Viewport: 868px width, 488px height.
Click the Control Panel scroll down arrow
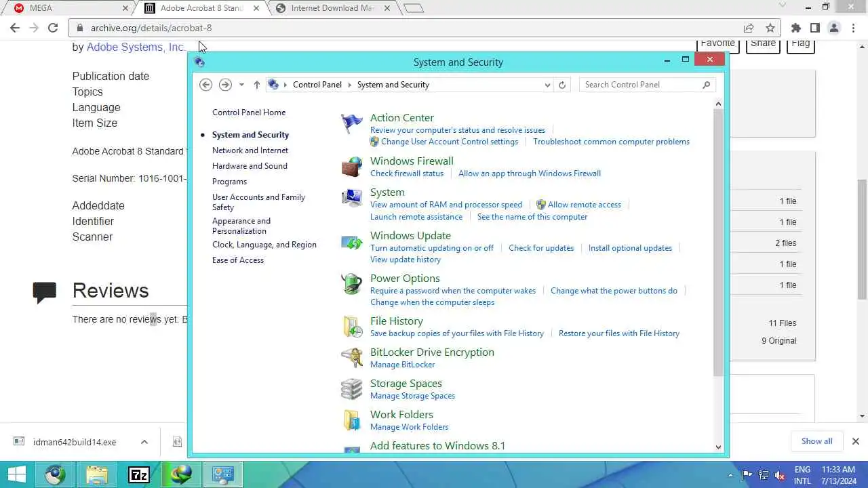719,447
